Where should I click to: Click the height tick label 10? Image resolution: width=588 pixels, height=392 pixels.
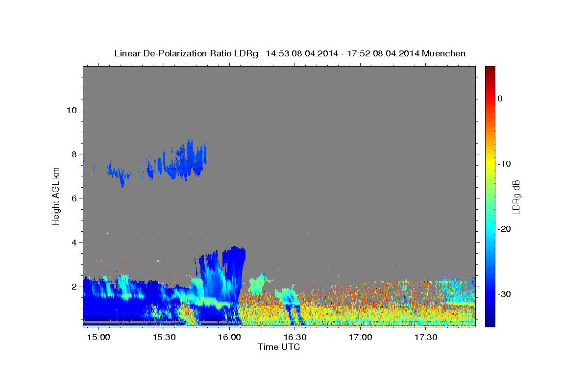click(x=71, y=110)
